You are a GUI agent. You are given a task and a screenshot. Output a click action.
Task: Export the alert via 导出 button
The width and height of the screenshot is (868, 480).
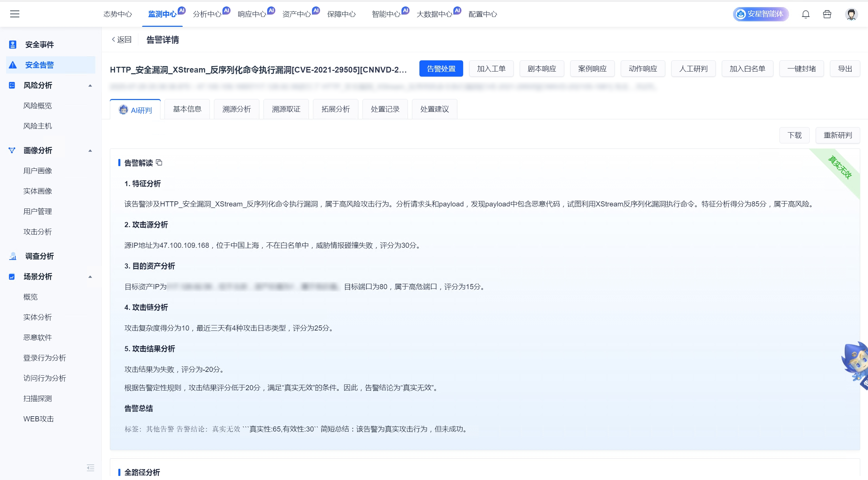tap(845, 68)
